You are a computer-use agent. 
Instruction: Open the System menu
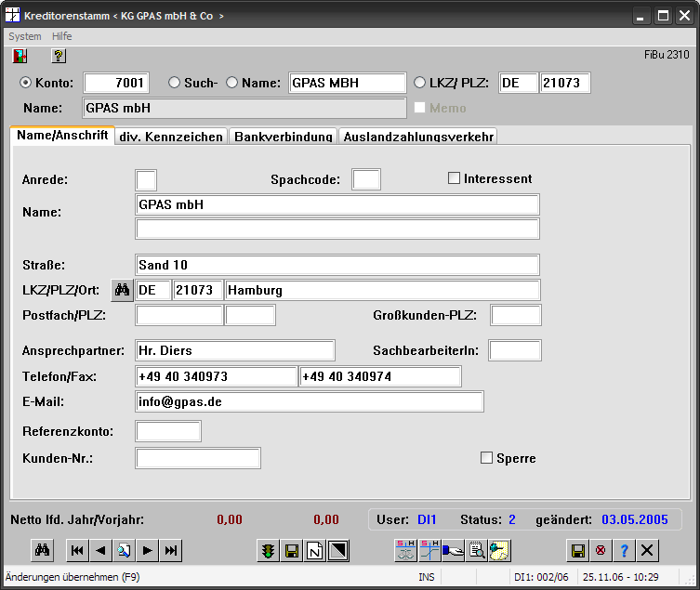pos(25,36)
